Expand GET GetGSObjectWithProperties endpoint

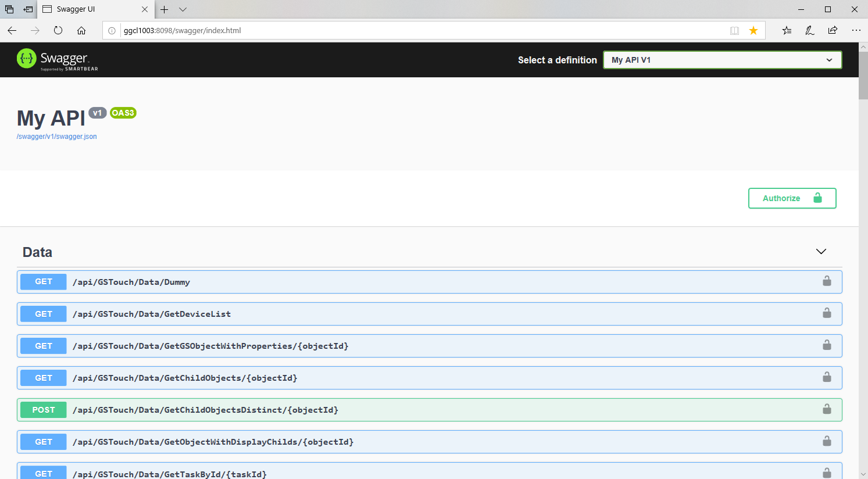tap(430, 346)
